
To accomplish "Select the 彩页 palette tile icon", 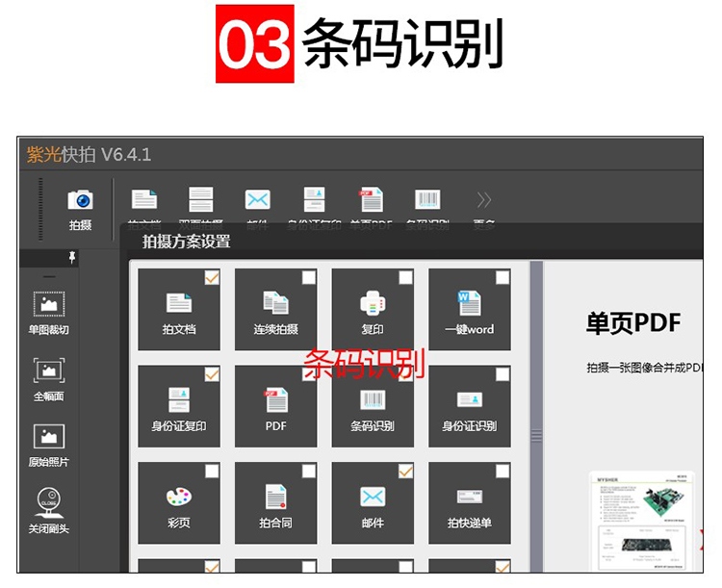I will pyautogui.click(x=179, y=498).
